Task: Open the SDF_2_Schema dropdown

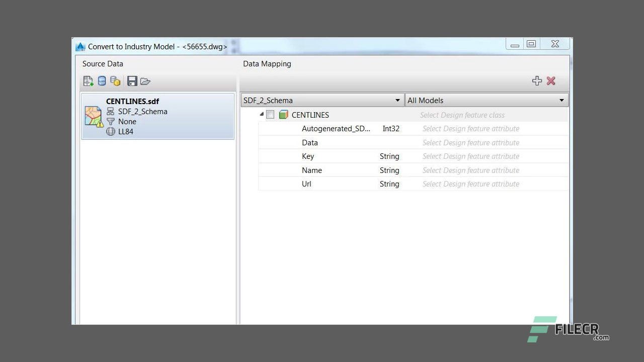Action: 323,100
